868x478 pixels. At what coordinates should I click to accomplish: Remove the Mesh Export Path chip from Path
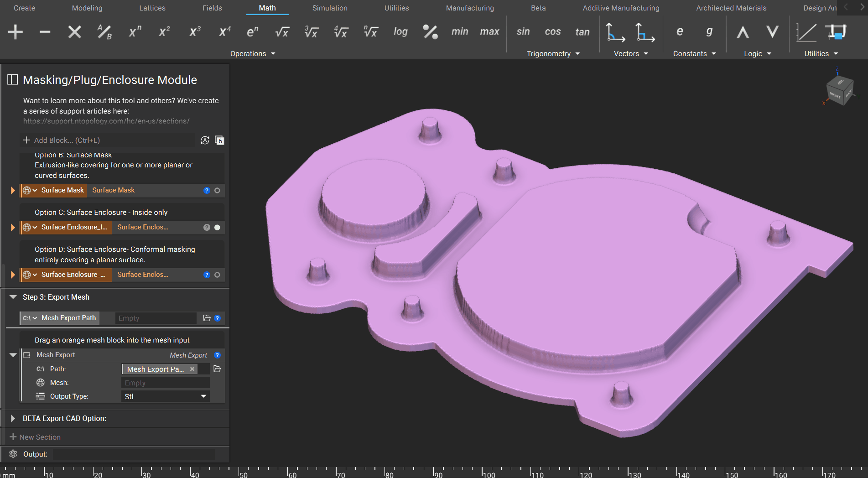(192, 369)
